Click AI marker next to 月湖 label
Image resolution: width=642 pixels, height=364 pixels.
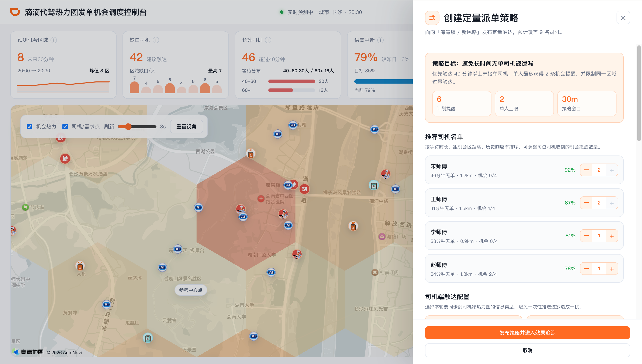point(293,125)
